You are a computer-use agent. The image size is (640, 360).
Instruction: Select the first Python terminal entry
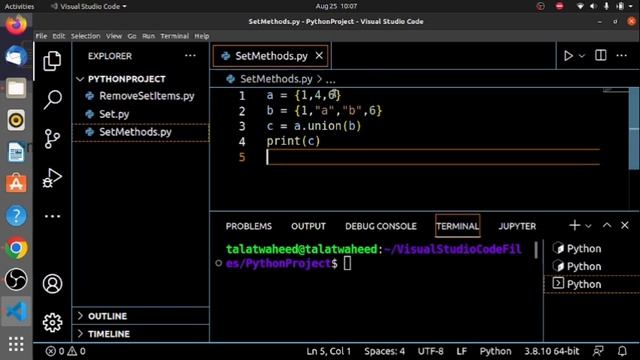(591, 249)
